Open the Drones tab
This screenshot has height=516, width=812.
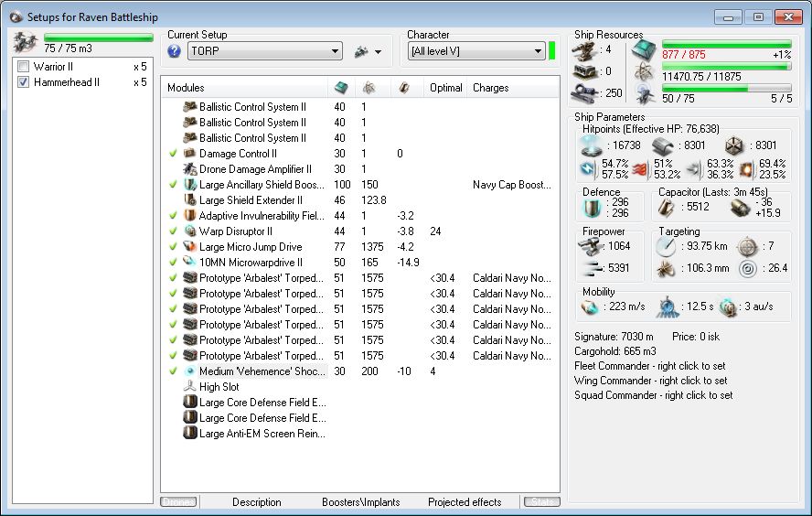pyautogui.click(x=178, y=501)
